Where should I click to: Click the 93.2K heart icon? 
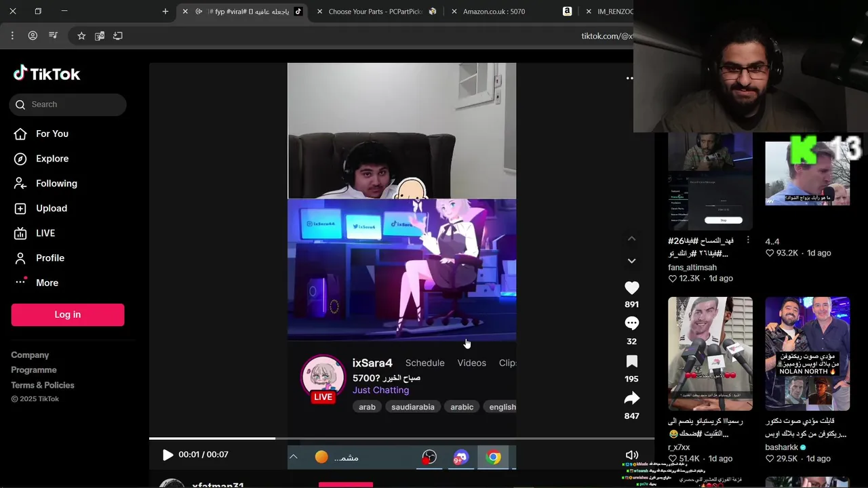point(770,253)
